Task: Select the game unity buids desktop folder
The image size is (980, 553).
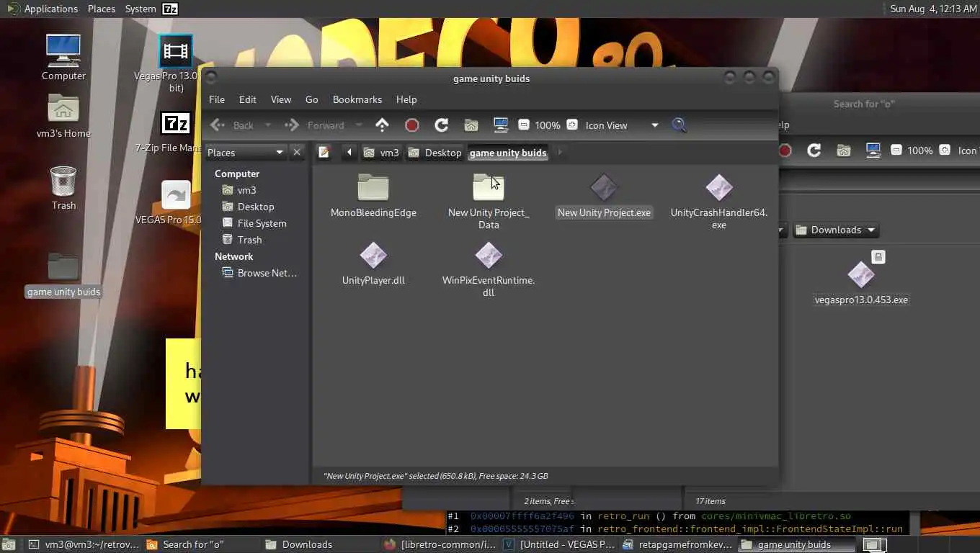Action: 63,274
